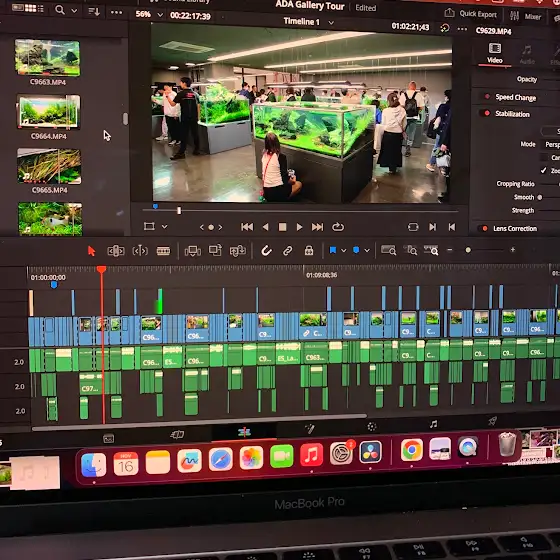Screen dimensions: 560x560
Task: Select the arrow Selection Mode tool
Action: [x=91, y=251]
